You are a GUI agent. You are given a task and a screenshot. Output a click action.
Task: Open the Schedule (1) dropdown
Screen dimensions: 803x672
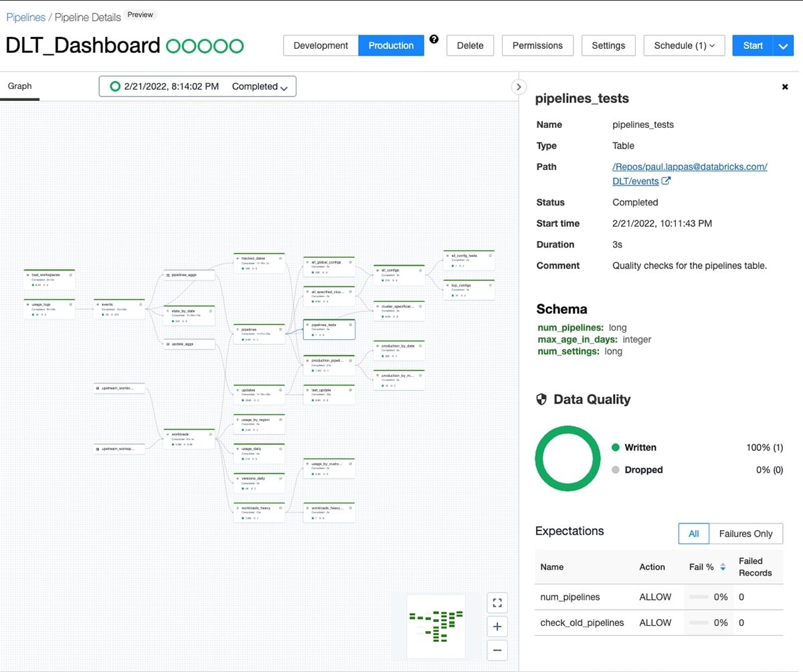[684, 46]
